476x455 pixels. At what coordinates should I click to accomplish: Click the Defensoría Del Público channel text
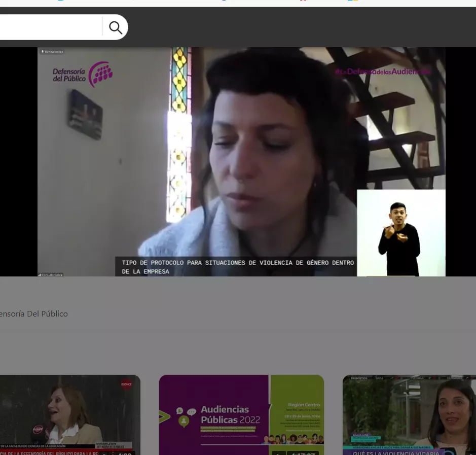point(33,314)
